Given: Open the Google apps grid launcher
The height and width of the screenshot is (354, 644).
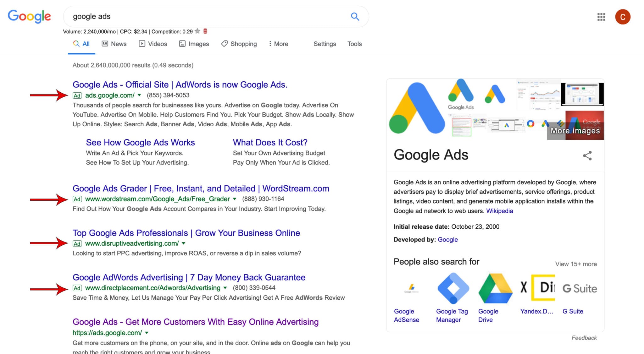Looking at the screenshot, I should (601, 17).
